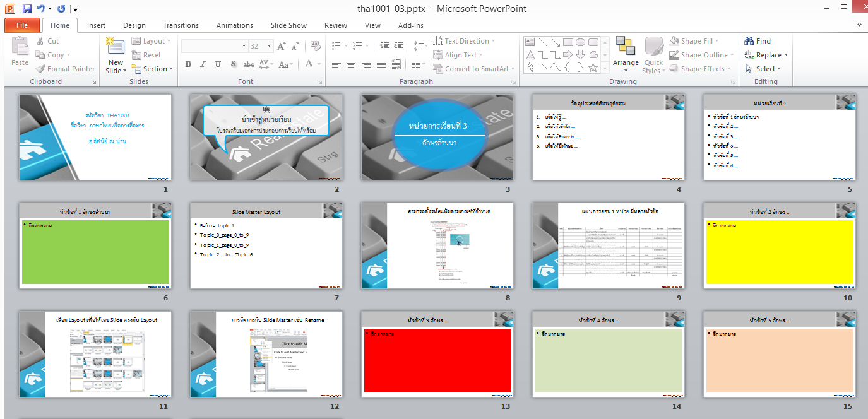
Task: Toggle Underline formatting
Action: click(218, 64)
